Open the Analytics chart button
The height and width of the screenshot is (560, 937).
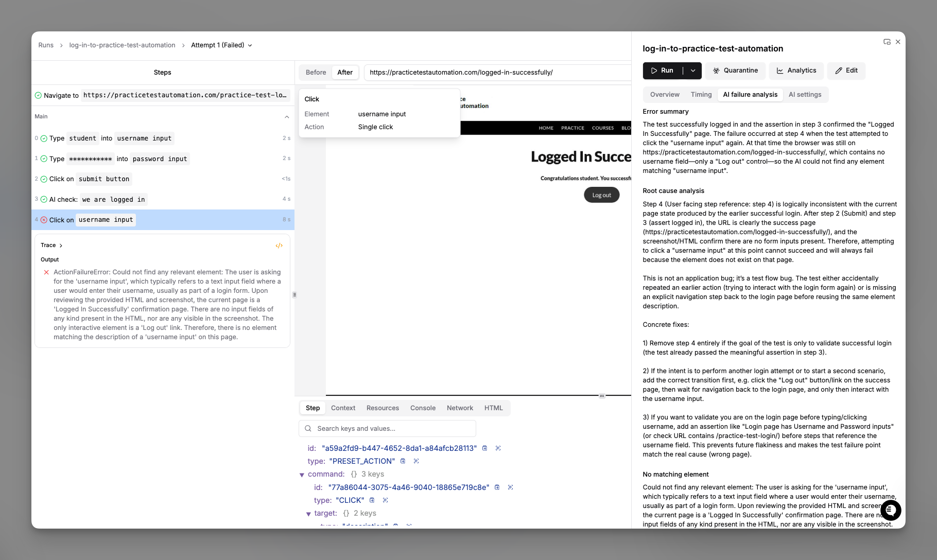[796, 71]
